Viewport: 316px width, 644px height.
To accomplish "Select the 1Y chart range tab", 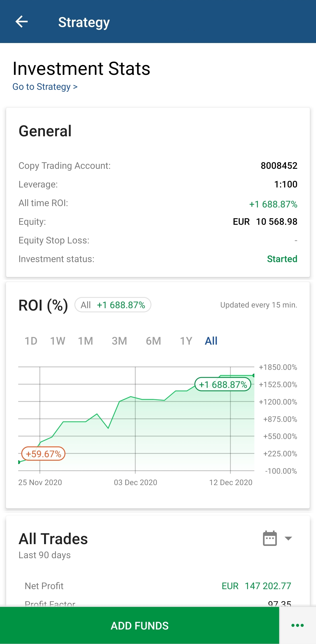I will click(x=186, y=341).
